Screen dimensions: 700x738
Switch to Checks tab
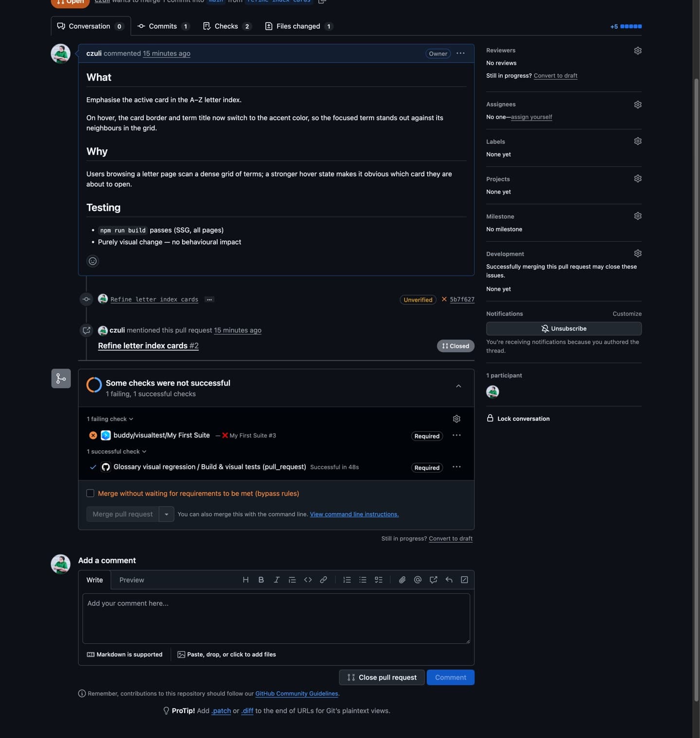pyautogui.click(x=227, y=26)
